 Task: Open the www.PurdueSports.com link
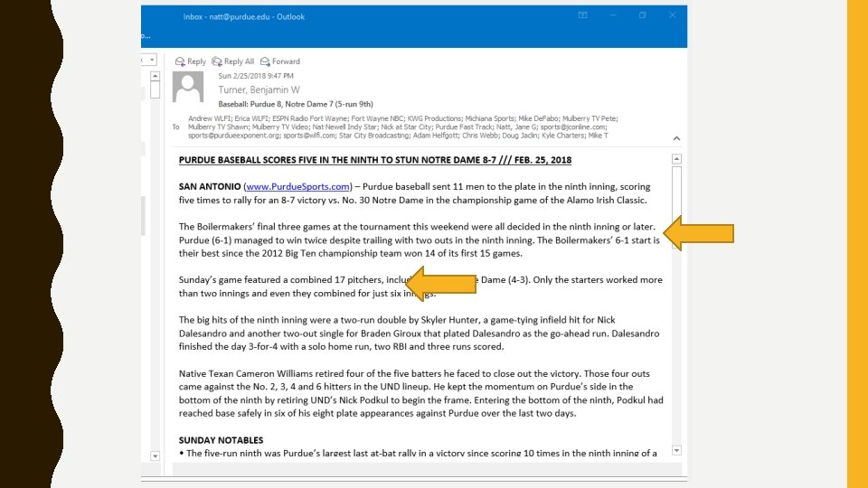coord(297,187)
